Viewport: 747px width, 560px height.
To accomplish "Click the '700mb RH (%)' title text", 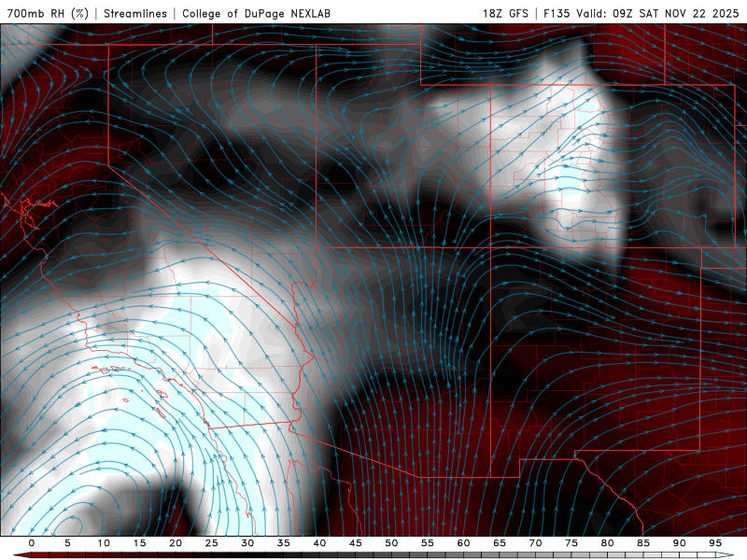I will tap(48, 13).
